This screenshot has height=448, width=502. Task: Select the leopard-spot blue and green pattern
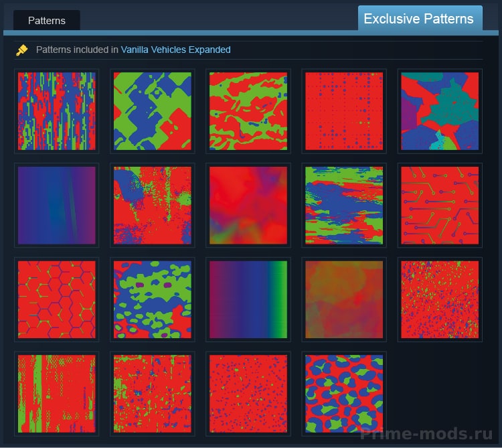pyautogui.click(x=344, y=394)
